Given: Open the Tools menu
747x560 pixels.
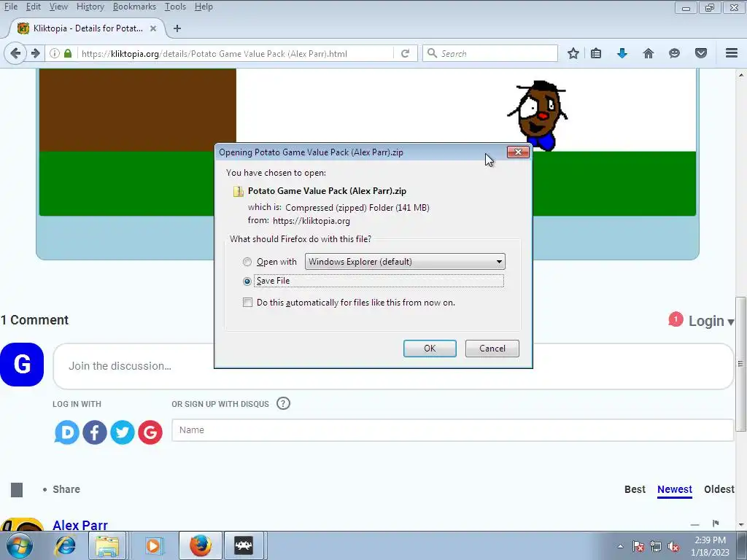Looking at the screenshot, I should pos(175,7).
